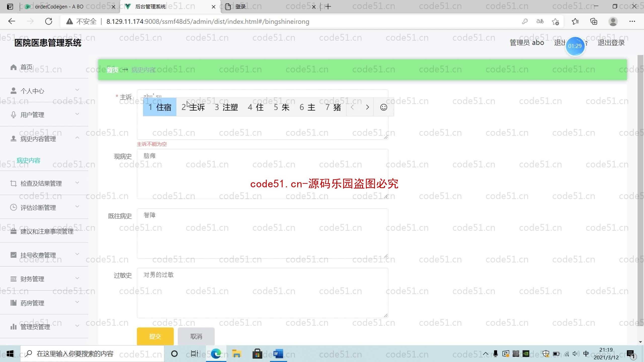
Task: Open a new browser tab with the plus icon
Action: 328,7
